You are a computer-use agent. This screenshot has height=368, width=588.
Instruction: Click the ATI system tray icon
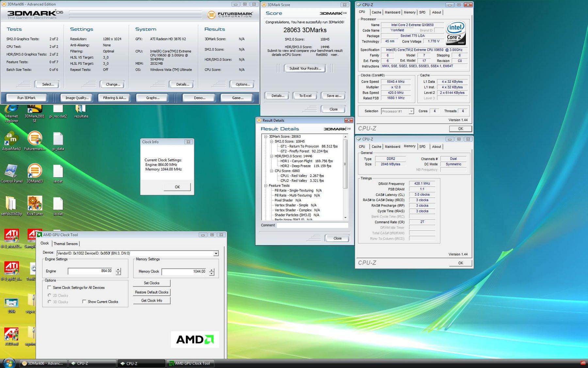[x=583, y=363]
